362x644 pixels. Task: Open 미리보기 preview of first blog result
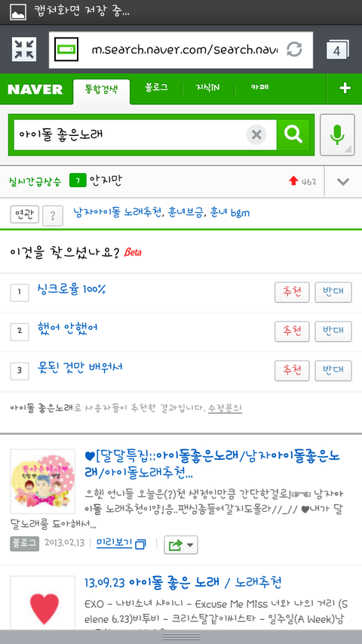[x=121, y=544]
